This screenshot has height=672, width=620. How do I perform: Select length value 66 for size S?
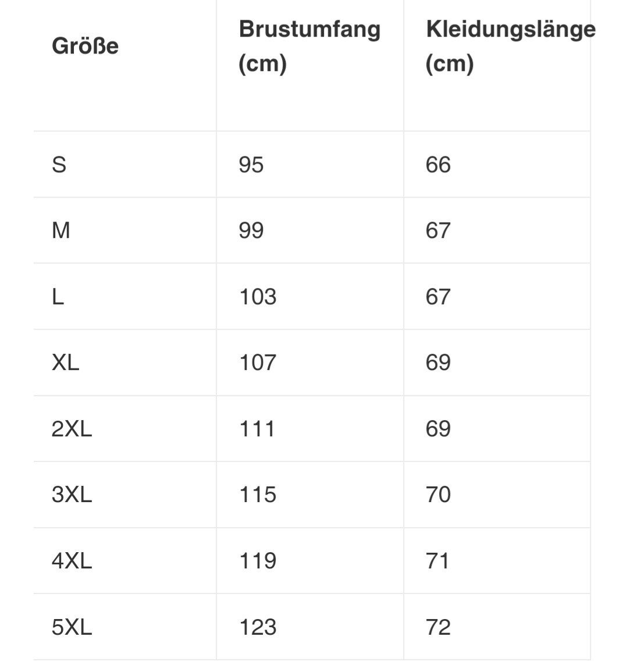point(438,165)
